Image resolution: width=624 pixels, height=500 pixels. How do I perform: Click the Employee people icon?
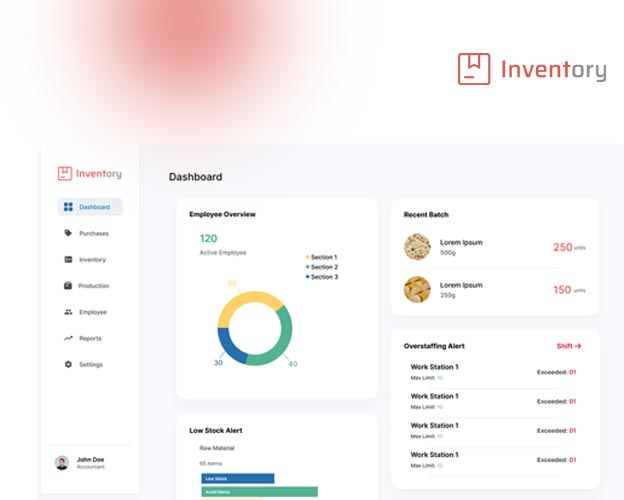68,312
